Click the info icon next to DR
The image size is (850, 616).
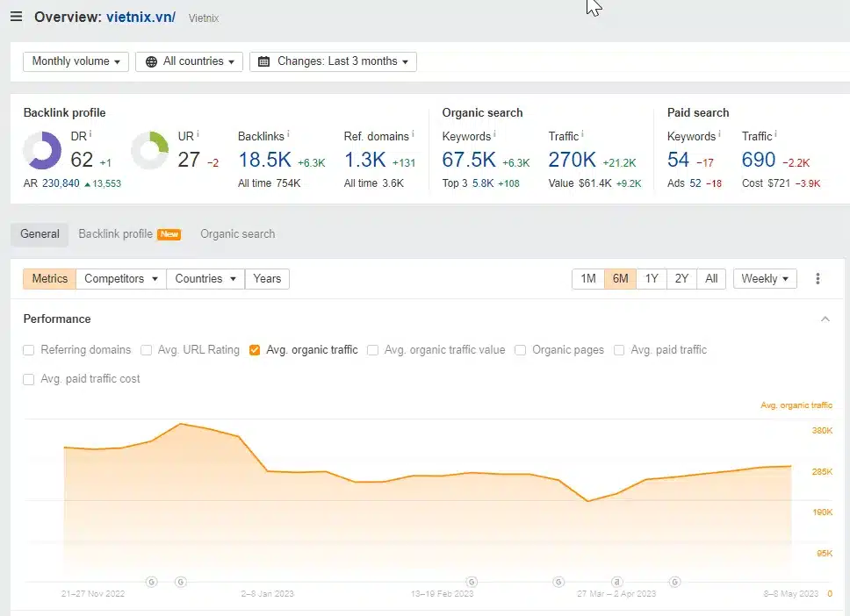click(x=90, y=134)
